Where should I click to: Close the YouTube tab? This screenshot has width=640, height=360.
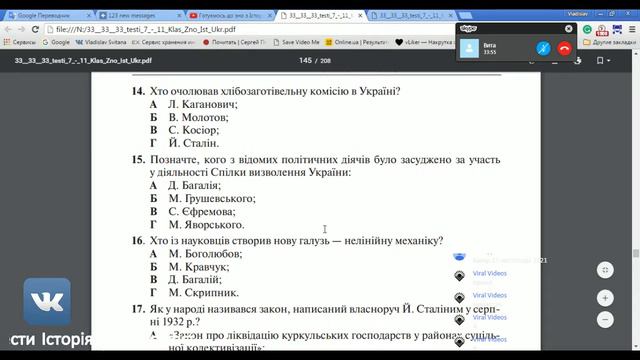pyautogui.click(x=269, y=16)
